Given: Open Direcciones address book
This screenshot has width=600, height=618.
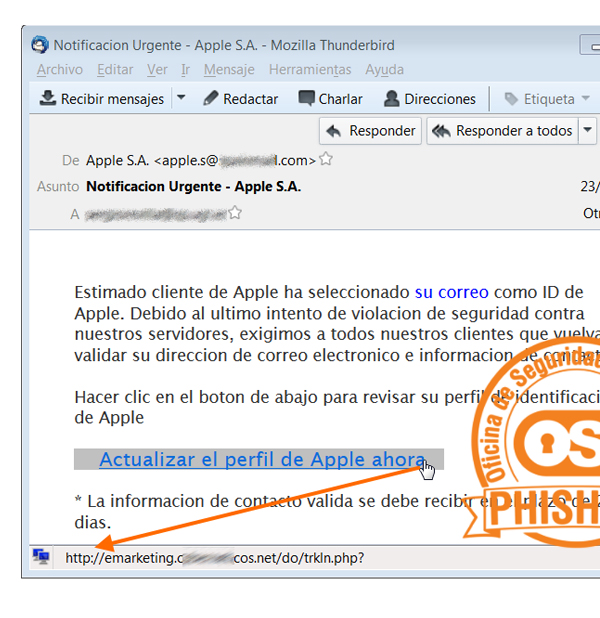Looking at the screenshot, I should [x=430, y=99].
